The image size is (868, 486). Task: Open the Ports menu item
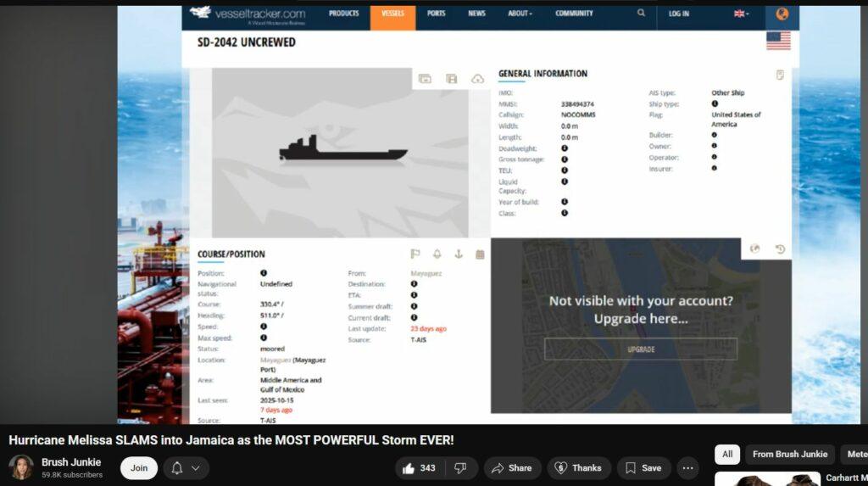click(x=437, y=14)
